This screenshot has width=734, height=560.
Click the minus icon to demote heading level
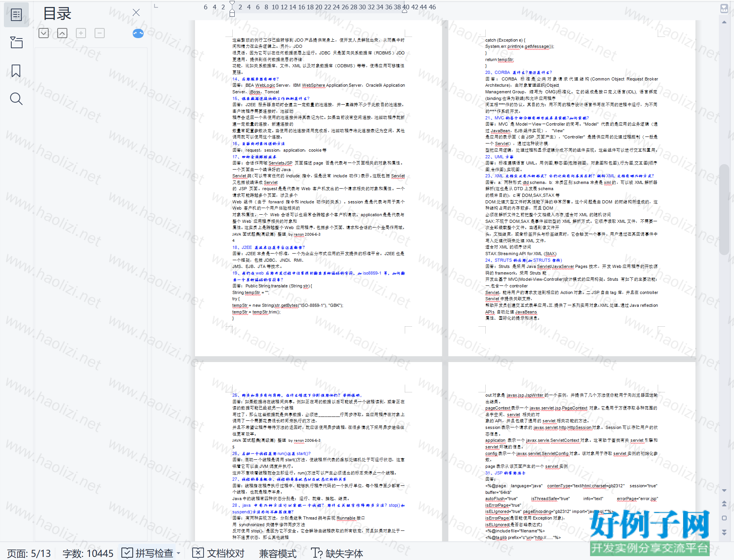click(x=100, y=33)
